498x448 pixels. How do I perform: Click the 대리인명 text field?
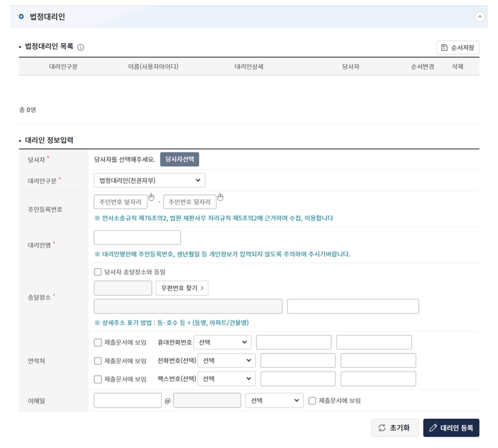(x=137, y=238)
